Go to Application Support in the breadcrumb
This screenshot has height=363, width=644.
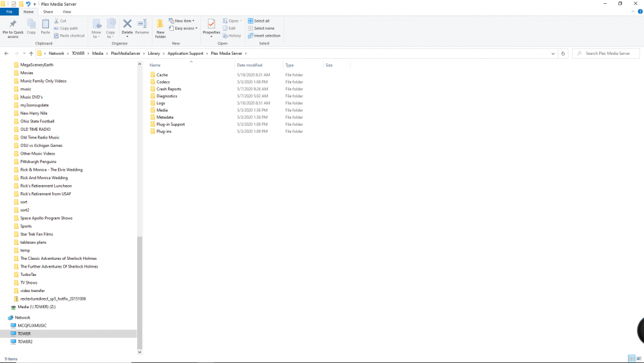click(185, 54)
